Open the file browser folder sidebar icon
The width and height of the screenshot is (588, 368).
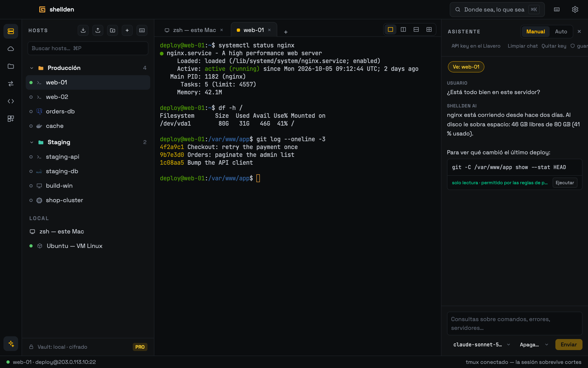click(x=11, y=66)
